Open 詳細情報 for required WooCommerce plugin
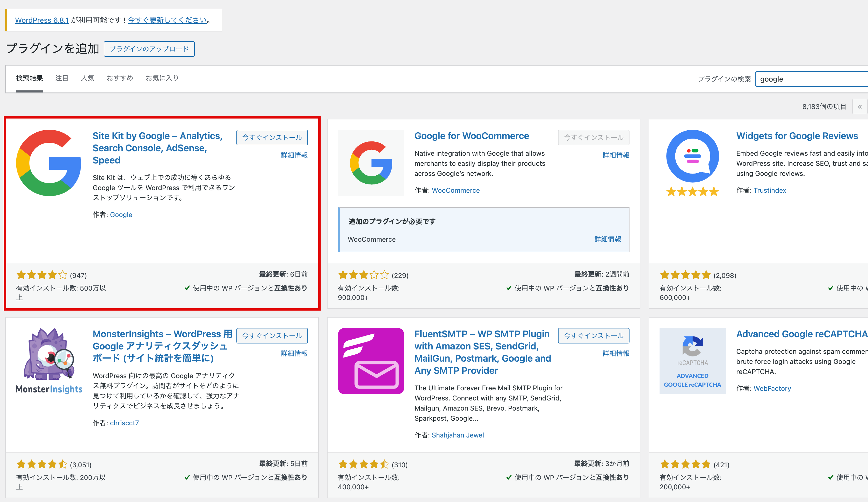Viewport: 868px width, 502px height. [x=607, y=239]
